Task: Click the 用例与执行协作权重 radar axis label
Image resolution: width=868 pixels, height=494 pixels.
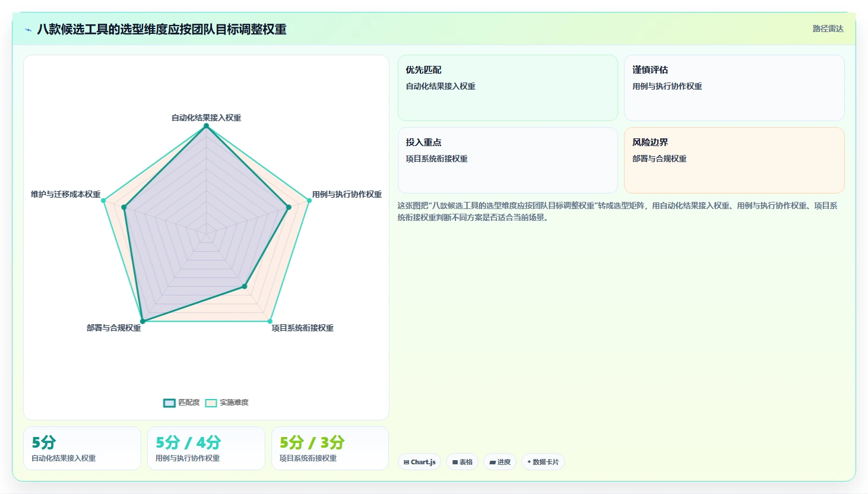Action: point(347,194)
